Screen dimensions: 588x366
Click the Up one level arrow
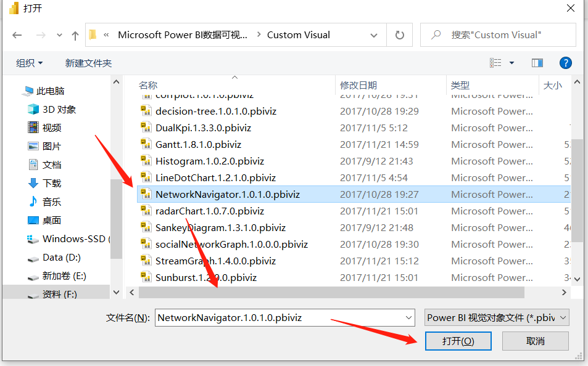pyautogui.click(x=75, y=36)
